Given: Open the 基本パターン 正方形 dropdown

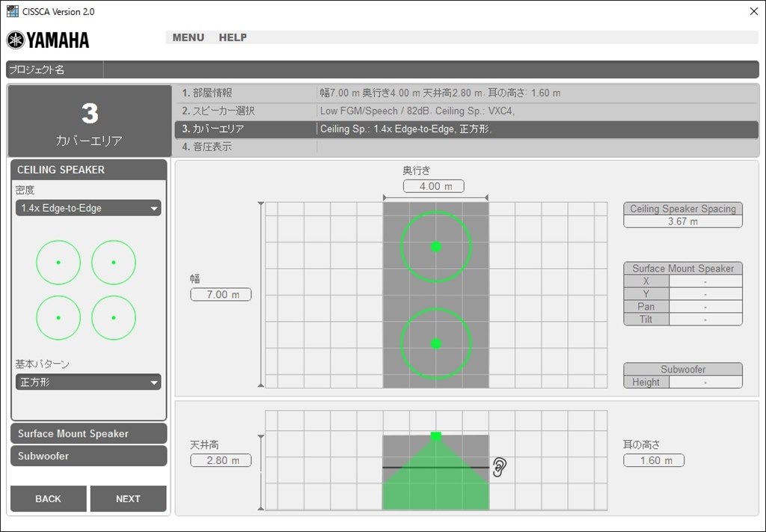Looking at the screenshot, I should click(x=88, y=382).
